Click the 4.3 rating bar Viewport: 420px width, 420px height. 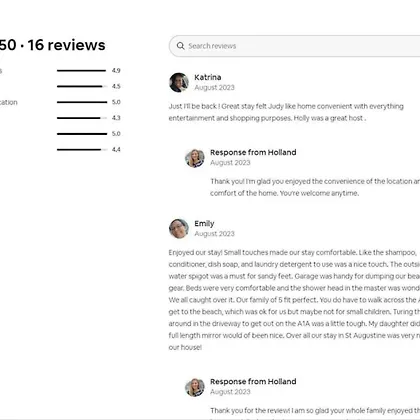click(82, 118)
